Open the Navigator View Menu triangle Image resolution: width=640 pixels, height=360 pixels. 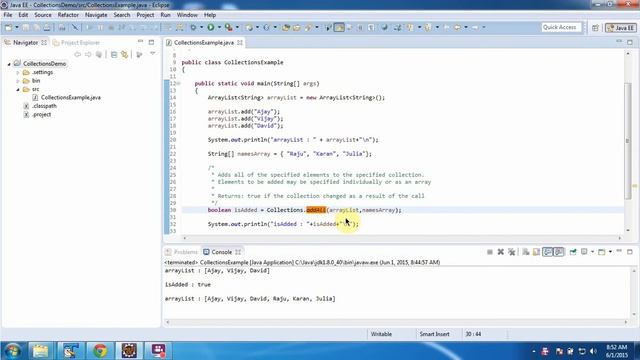pos(153,54)
